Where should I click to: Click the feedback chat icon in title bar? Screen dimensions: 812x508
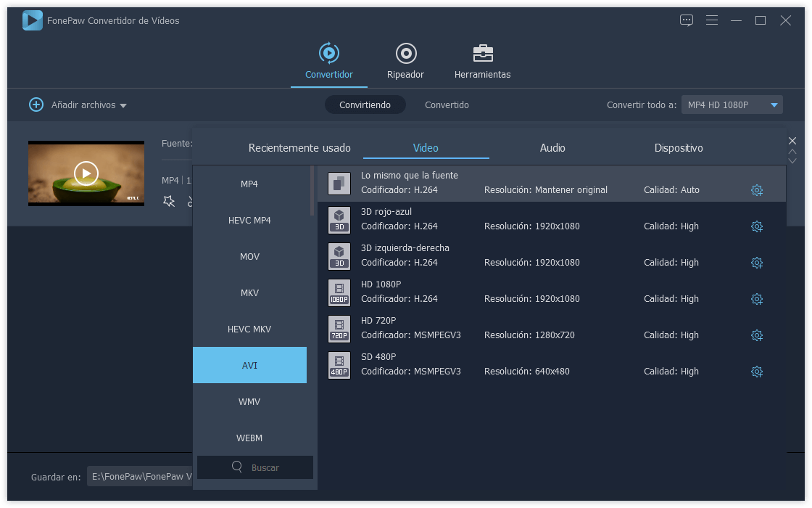click(686, 20)
